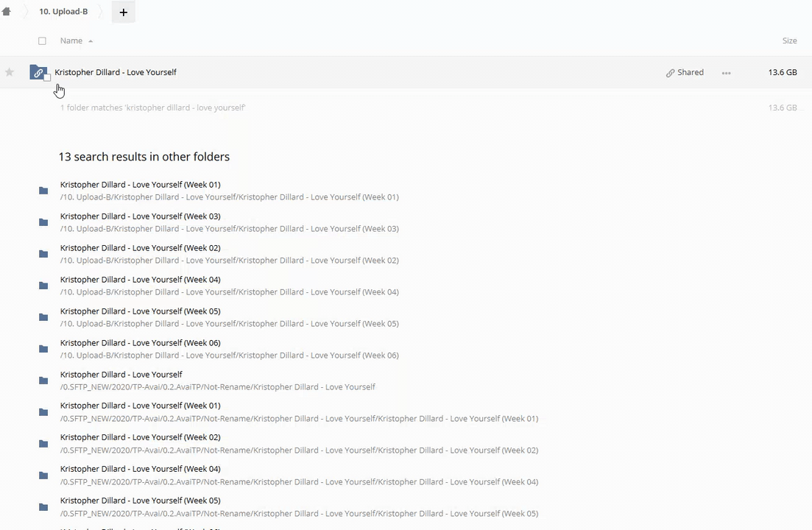This screenshot has height=530, width=812.
Task: Click folder icon for Not-Rename Week 01 result
Action: (x=43, y=412)
